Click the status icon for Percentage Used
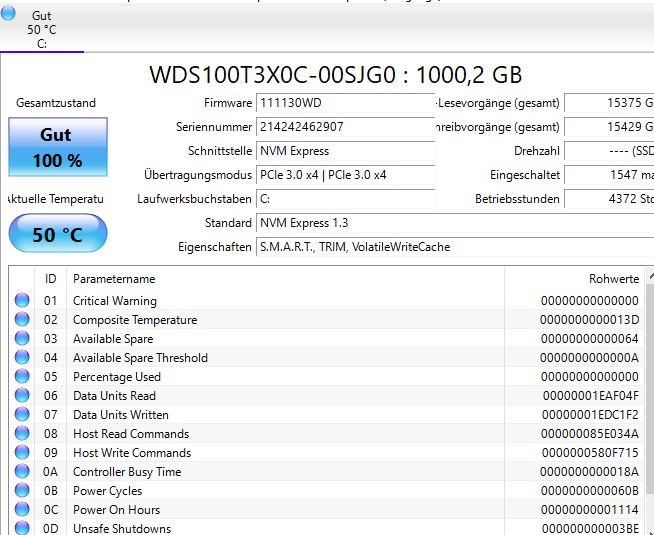 pos(22,376)
